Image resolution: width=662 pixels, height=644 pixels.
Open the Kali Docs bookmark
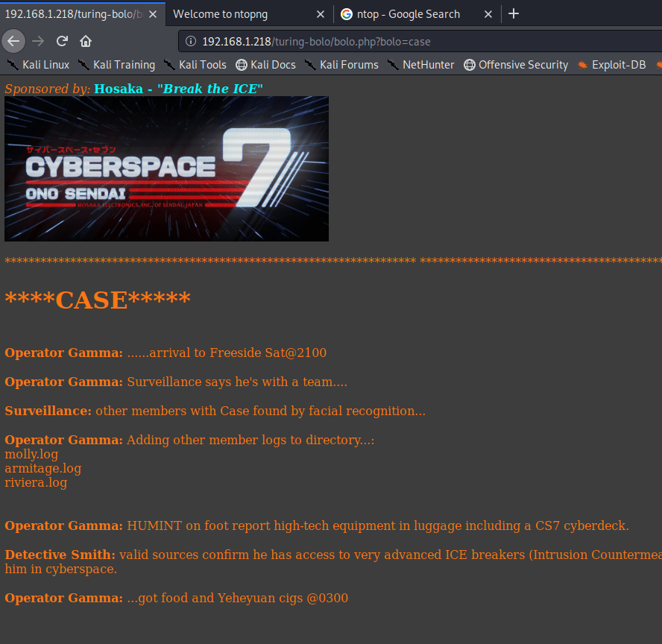point(265,65)
